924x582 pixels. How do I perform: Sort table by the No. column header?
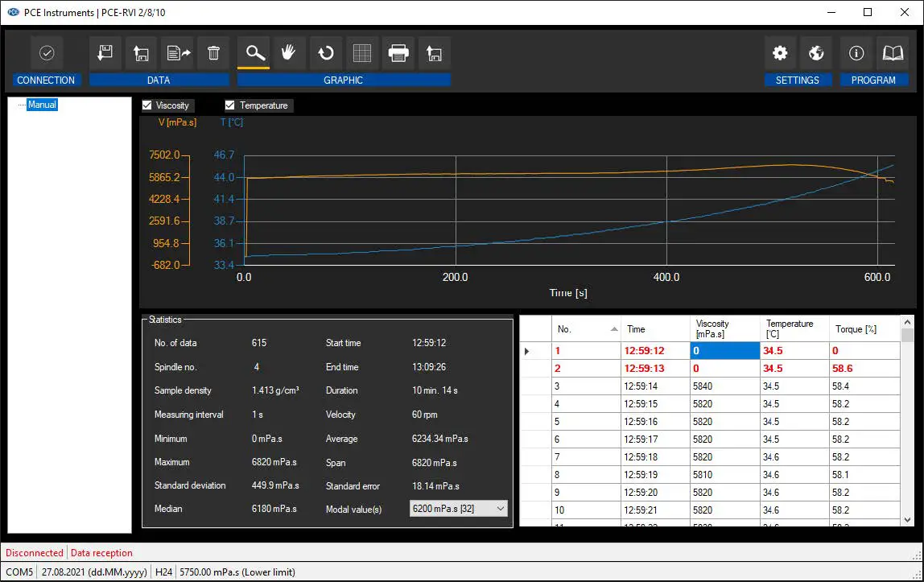pos(586,329)
